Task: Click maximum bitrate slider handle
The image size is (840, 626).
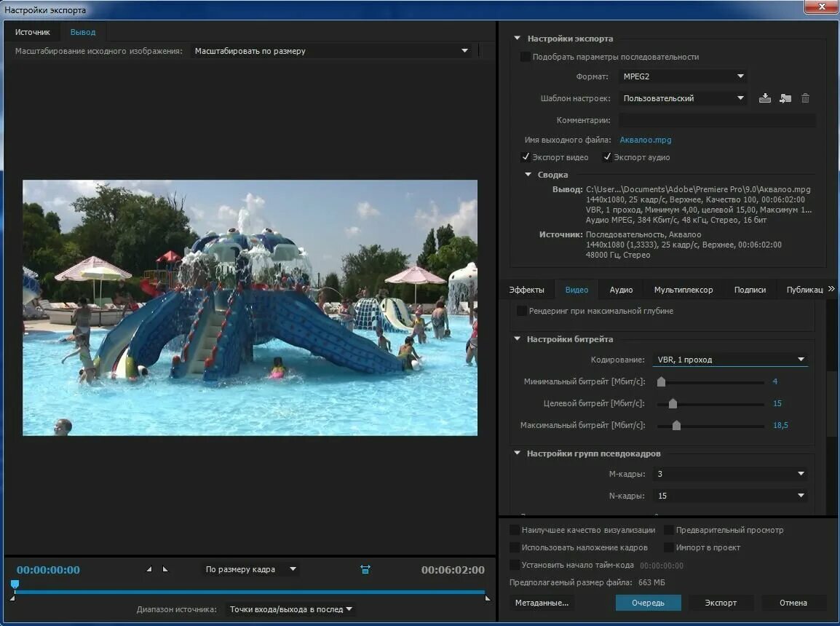Action: click(677, 425)
